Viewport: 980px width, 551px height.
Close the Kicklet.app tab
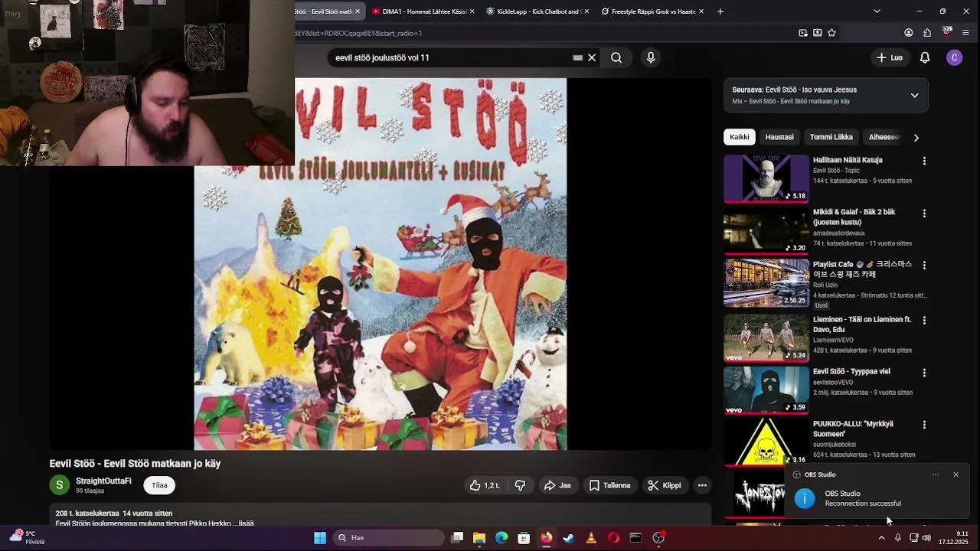[x=586, y=11]
